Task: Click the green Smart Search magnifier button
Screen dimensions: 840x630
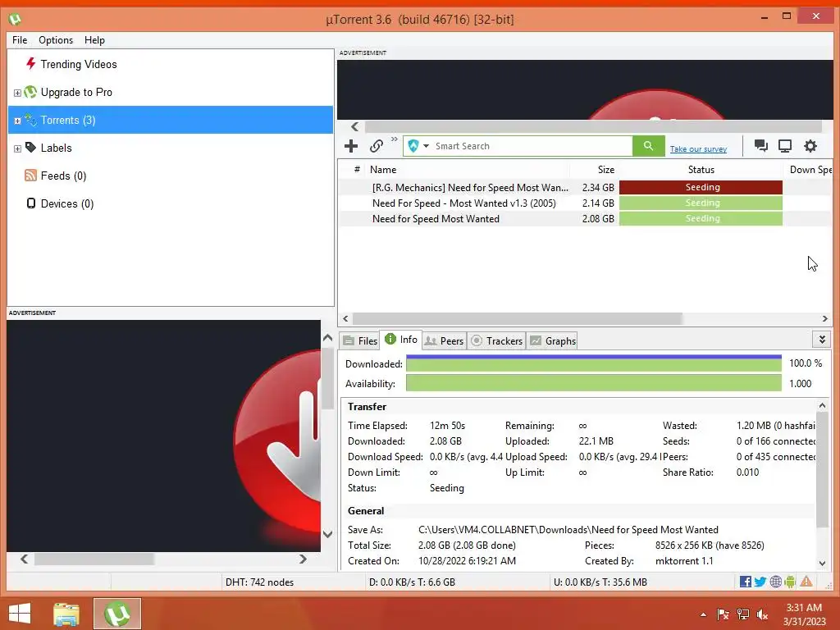Action: 648,146
